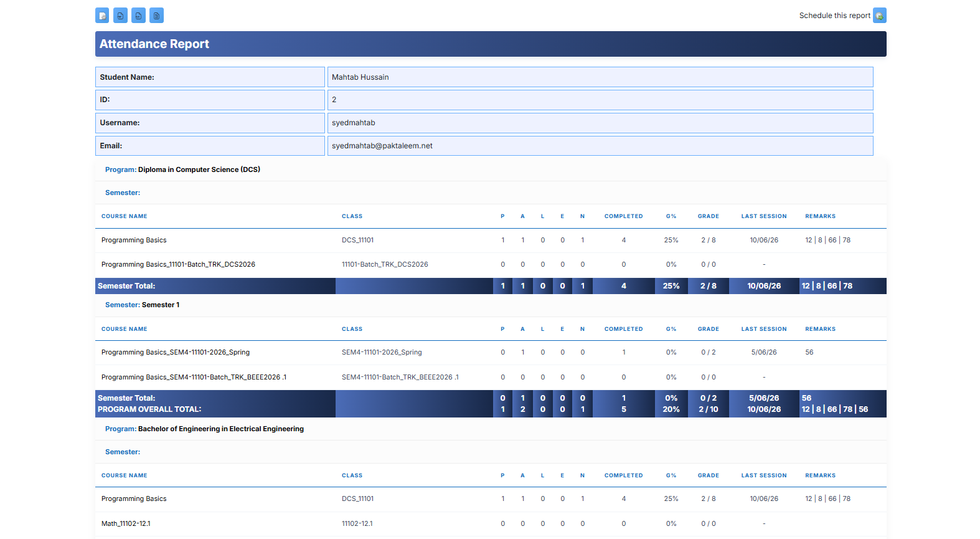Click the Attendance Report title banner
The height and width of the screenshot is (539, 980).
coord(491,44)
